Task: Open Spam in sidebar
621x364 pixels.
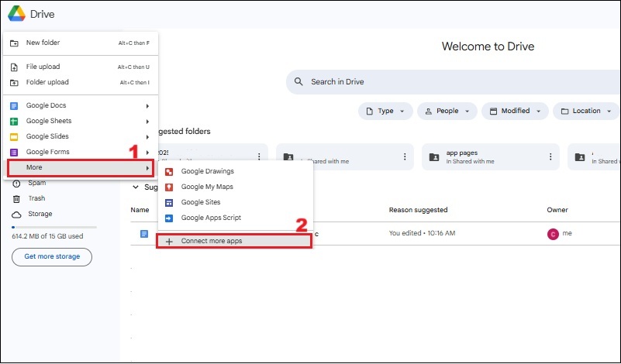Action: coord(37,184)
